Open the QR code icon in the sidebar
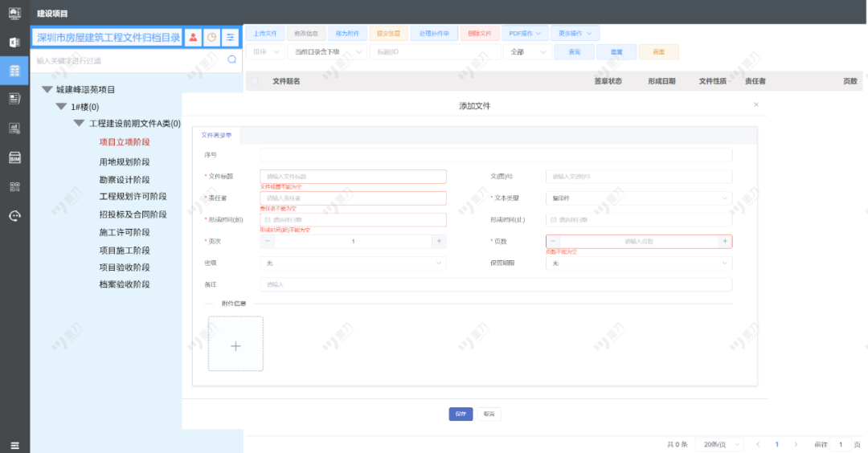This screenshot has height=453, width=868. [x=14, y=186]
